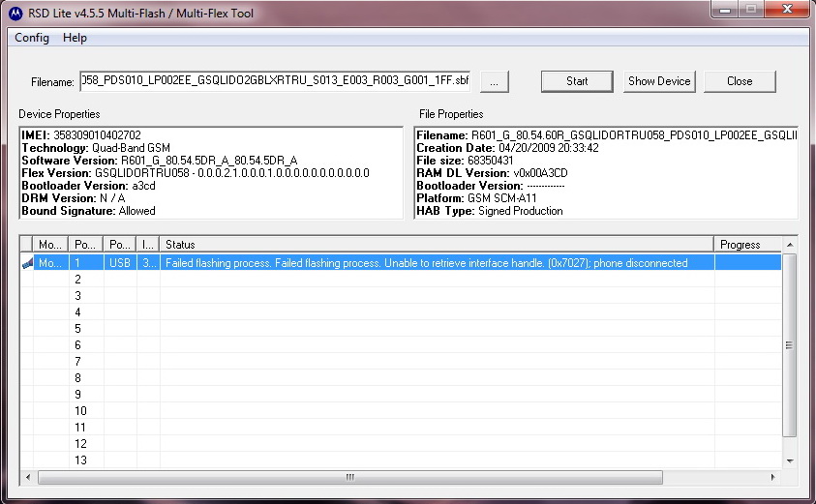The width and height of the screenshot is (816, 504).
Task: Click the Bootloader Version a3cd line
Action: pyautogui.click(x=88, y=186)
